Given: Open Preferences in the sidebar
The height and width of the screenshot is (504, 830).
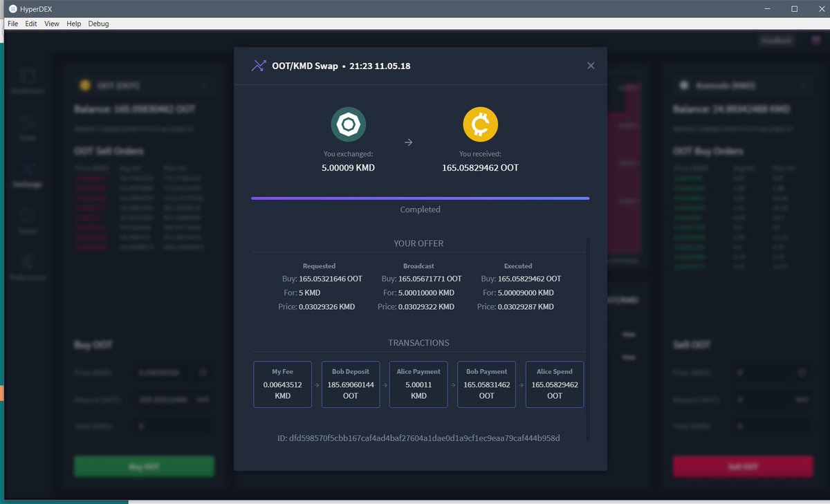Looking at the screenshot, I should [28, 268].
